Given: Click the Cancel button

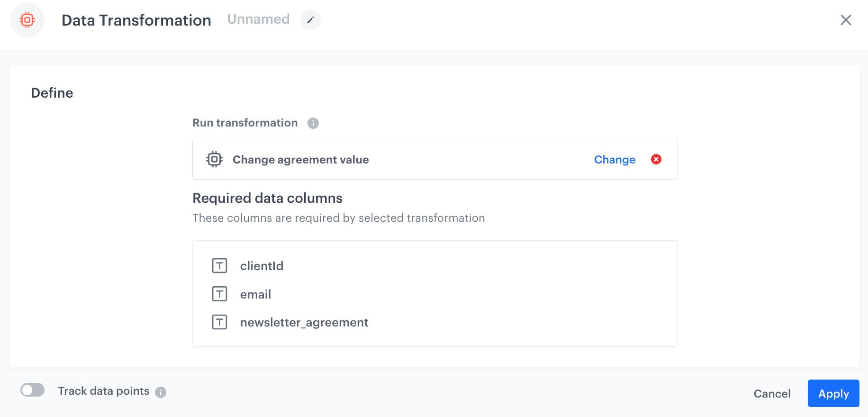Looking at the screenshot, I should coord(772,394).
